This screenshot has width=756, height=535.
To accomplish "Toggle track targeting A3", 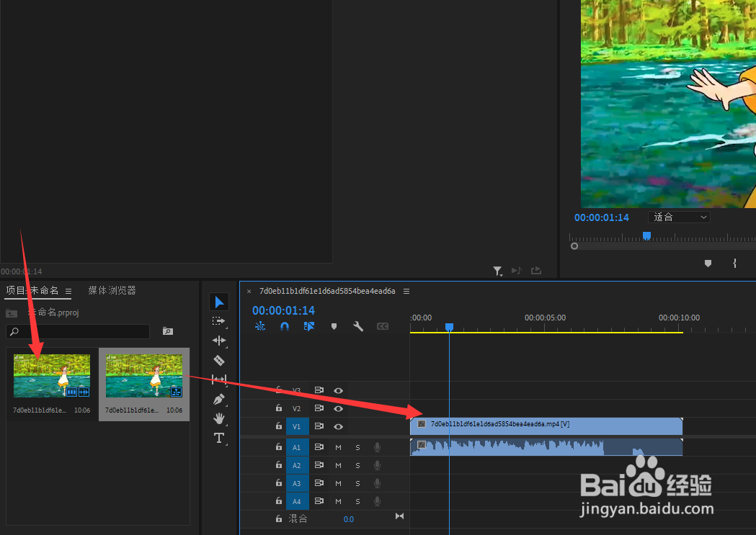I will [x=296, y=483].
